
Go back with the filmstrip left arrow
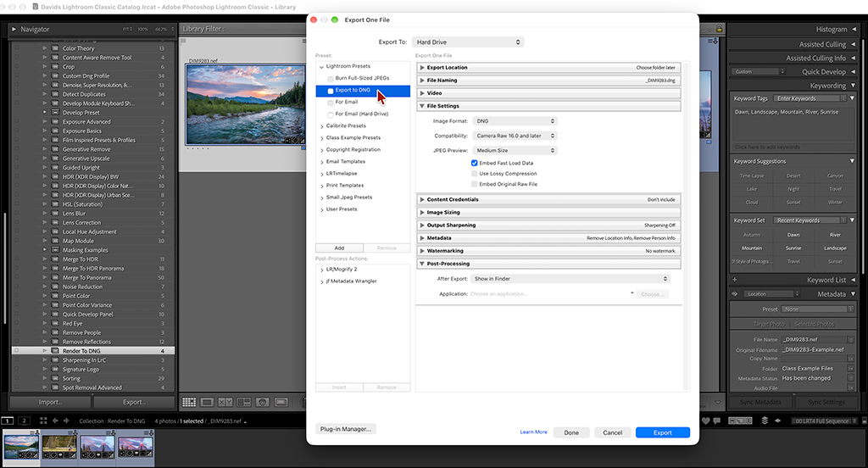[x=55, y=421]
